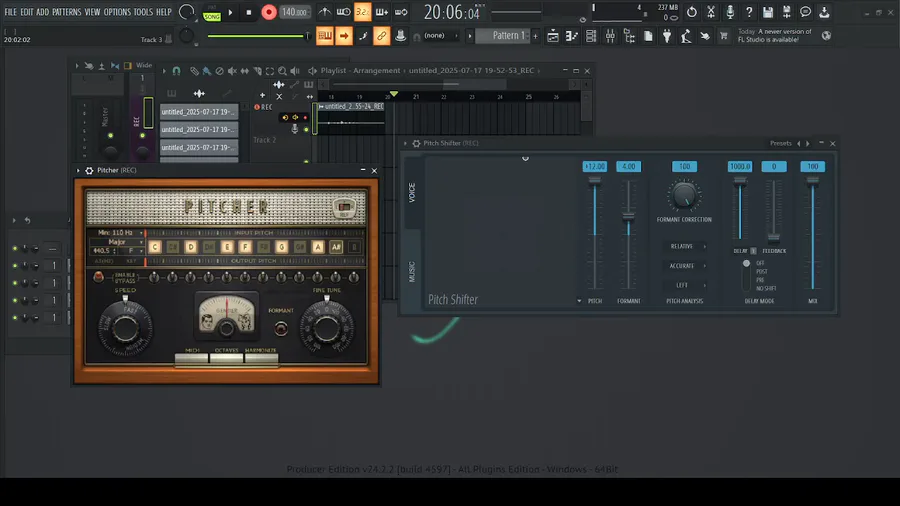The height and width of the screenshot is (506, 900).
Task: Add new pattern with plus button
Action: (x=536, y=36)
